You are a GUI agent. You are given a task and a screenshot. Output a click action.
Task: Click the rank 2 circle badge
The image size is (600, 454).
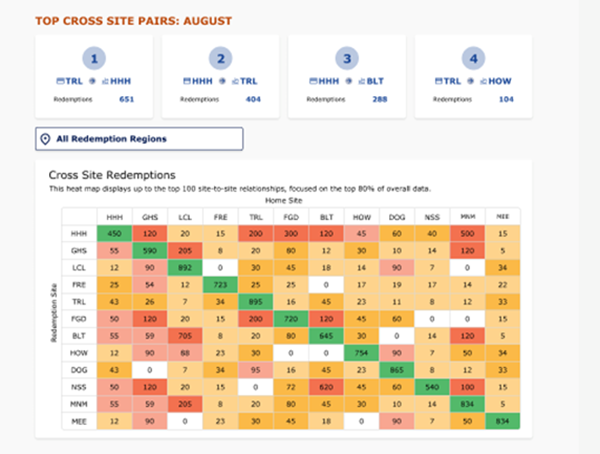pos(221,58)
